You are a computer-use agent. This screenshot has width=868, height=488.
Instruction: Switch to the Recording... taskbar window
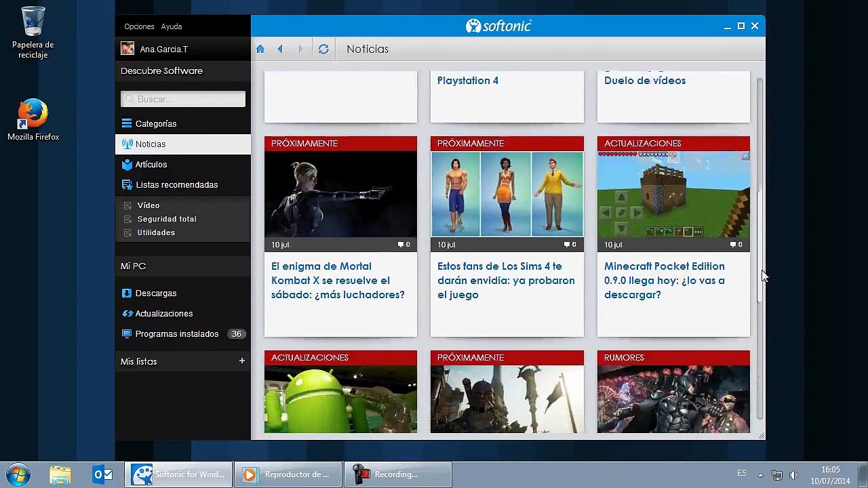[398, 474]
